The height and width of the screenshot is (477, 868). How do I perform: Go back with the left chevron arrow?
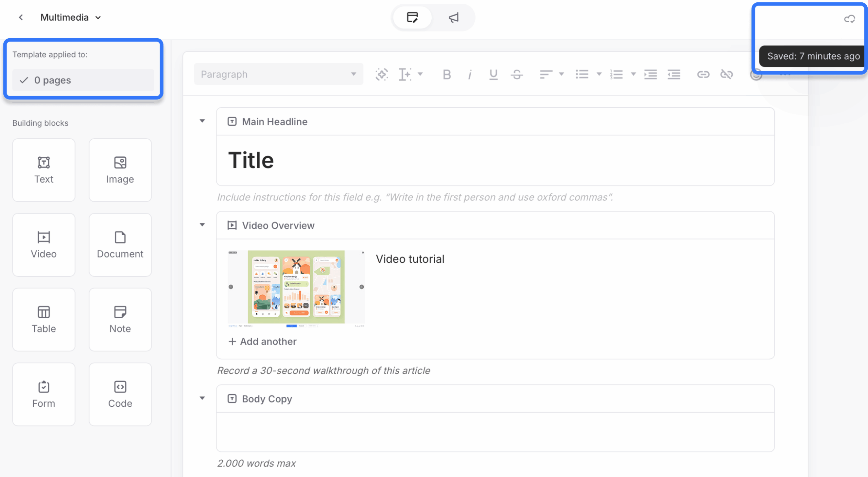point(21,17)
